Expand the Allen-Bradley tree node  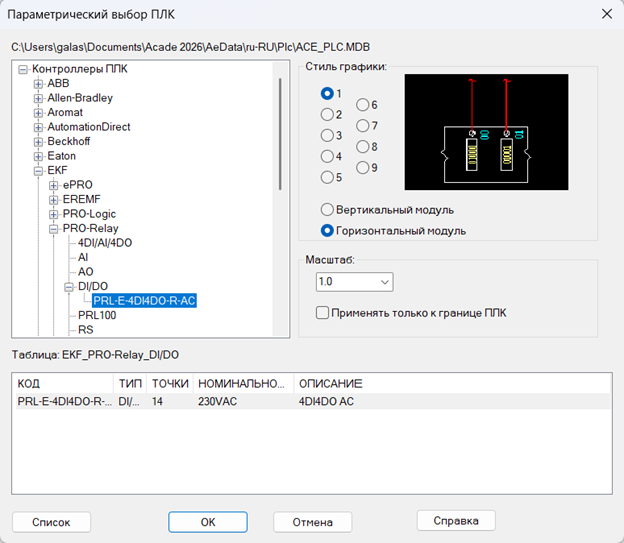click(x=38, y=98)
